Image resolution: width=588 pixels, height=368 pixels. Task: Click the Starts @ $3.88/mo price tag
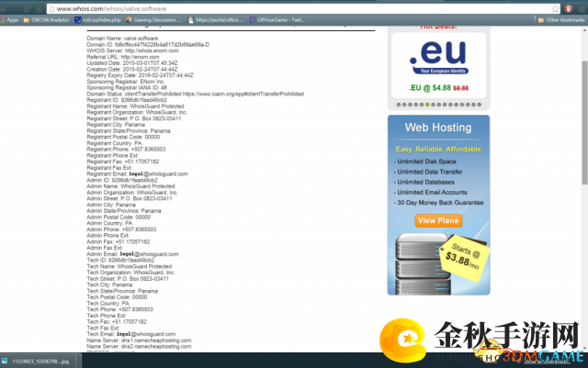(464, 258)
